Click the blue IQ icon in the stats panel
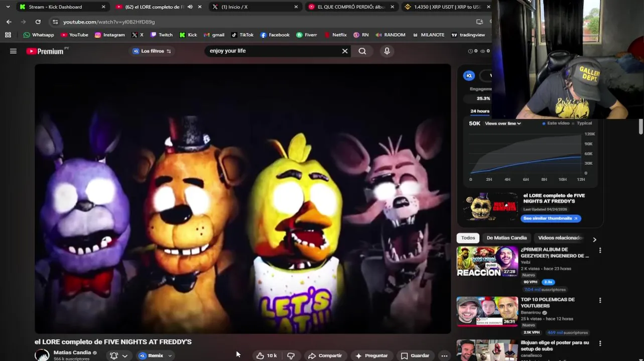 tap(469, 76)
